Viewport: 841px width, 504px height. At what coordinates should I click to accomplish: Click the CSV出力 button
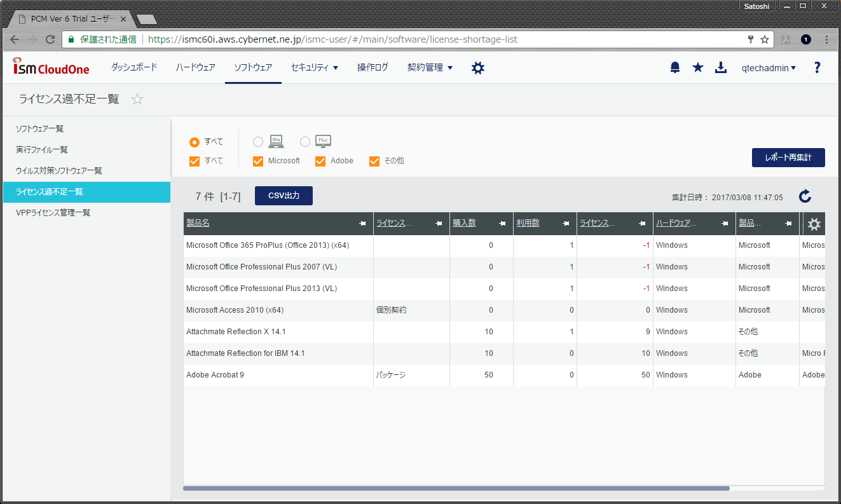click(x=284, y=196)
